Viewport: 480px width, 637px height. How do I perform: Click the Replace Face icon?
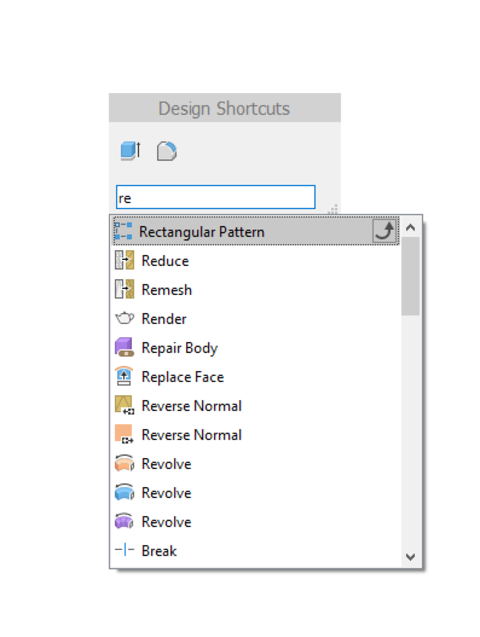coord(124,376)
